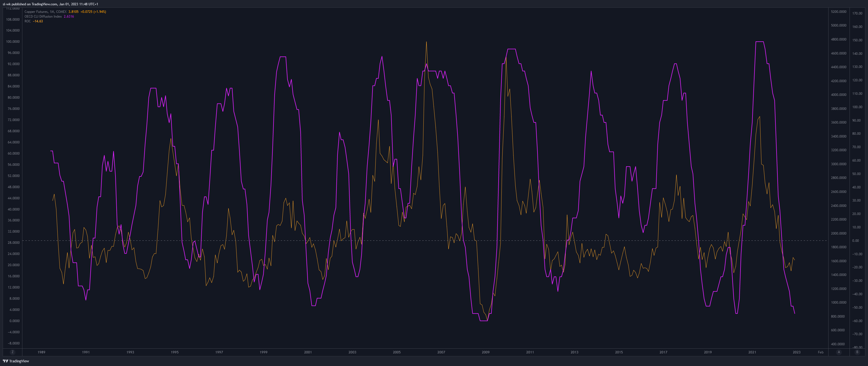Click the 1989 label on time axis
Screen dimensions: 868x366
[x=41, y=352]
